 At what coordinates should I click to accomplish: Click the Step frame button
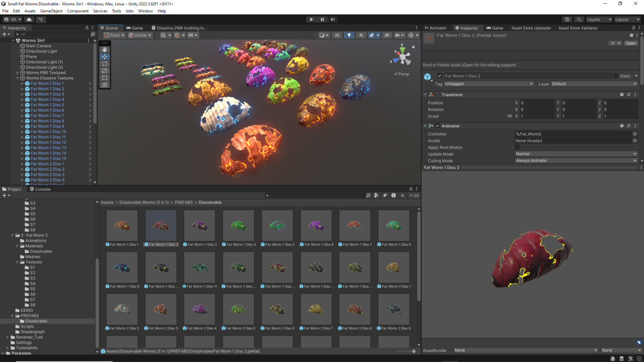[x=333, y=19]
